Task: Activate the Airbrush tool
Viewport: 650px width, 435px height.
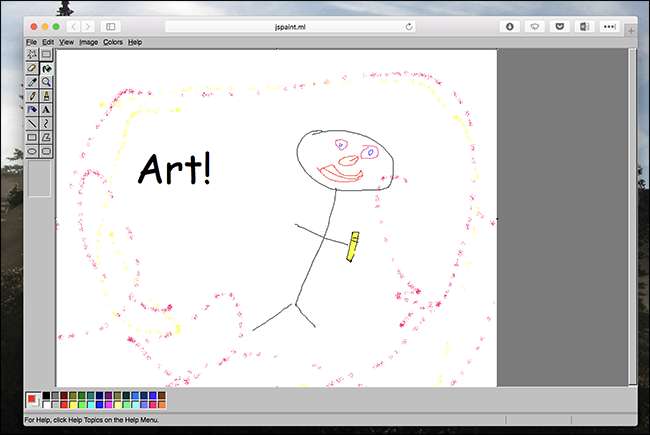Action: tap(33, 110)
